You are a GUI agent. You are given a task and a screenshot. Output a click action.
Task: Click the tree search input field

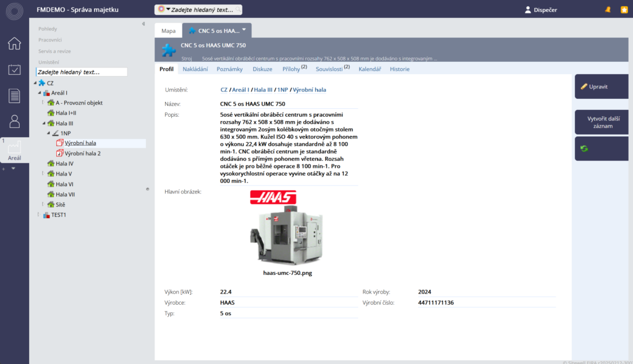tap(82, 72)
